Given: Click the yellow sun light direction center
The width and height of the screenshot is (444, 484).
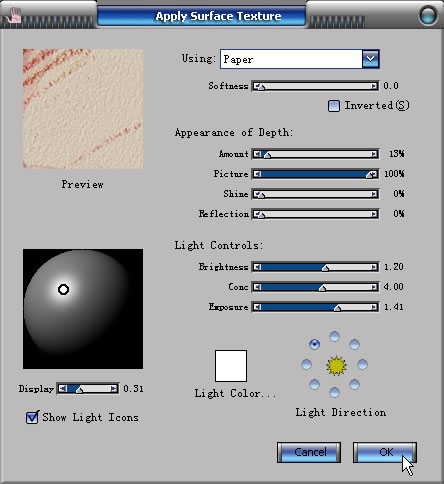Looking at the screenshot, I should [336, 366].
